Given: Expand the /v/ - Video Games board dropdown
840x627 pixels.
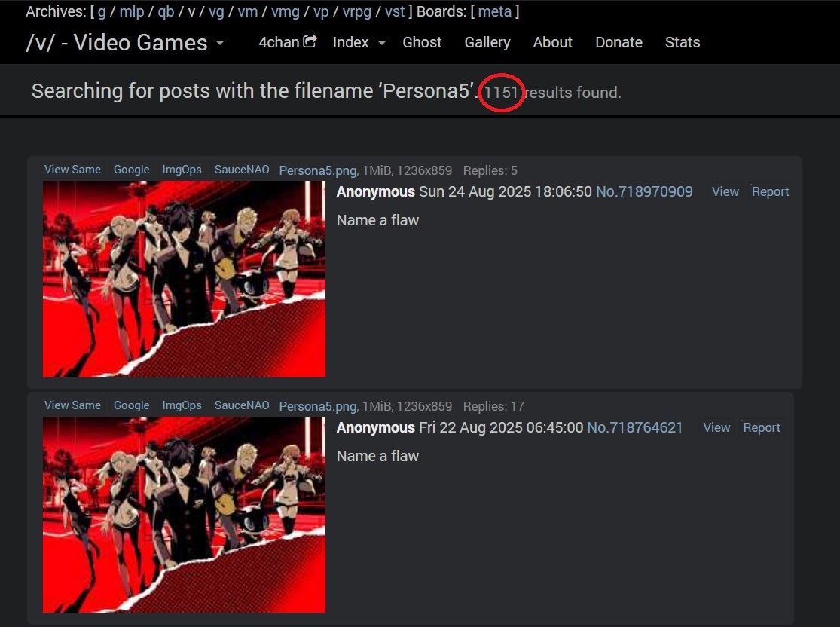Looking at the screenshot, I should (x=220, y=43).
